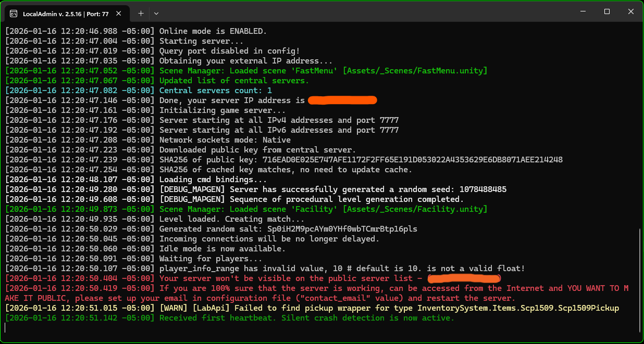Click the yellow [WARN] tag
The image size is (644, 344).
(174, 308)
